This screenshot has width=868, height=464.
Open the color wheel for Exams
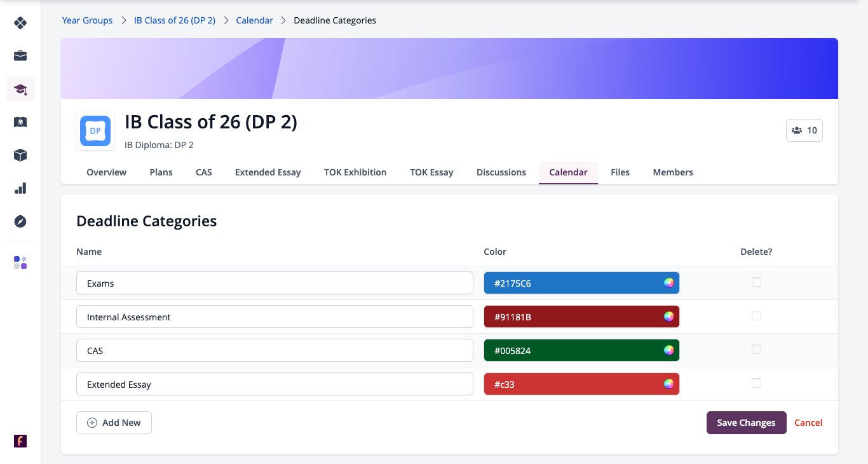point(668,283)
